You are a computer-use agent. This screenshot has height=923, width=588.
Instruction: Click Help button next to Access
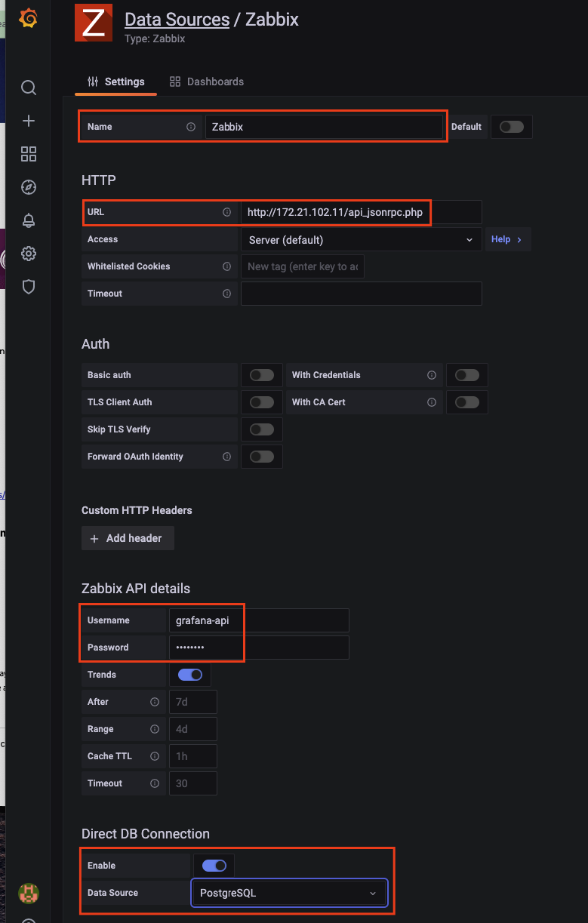click(507, 239)
